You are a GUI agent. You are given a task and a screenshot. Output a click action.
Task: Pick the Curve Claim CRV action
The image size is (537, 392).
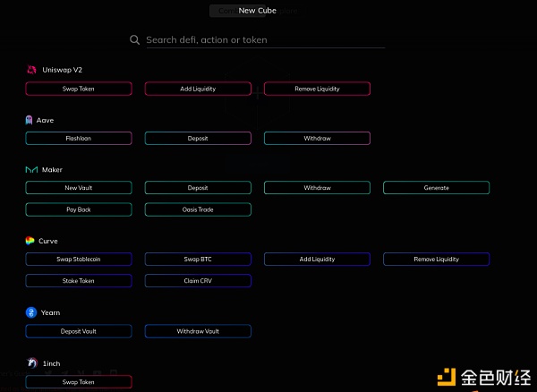198,281
